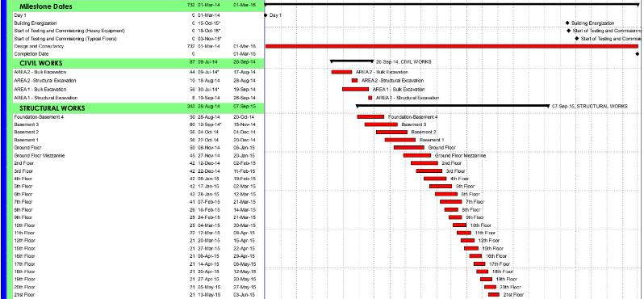Click the Building Energization activity name
644x299 pixels.
point(36,23)
